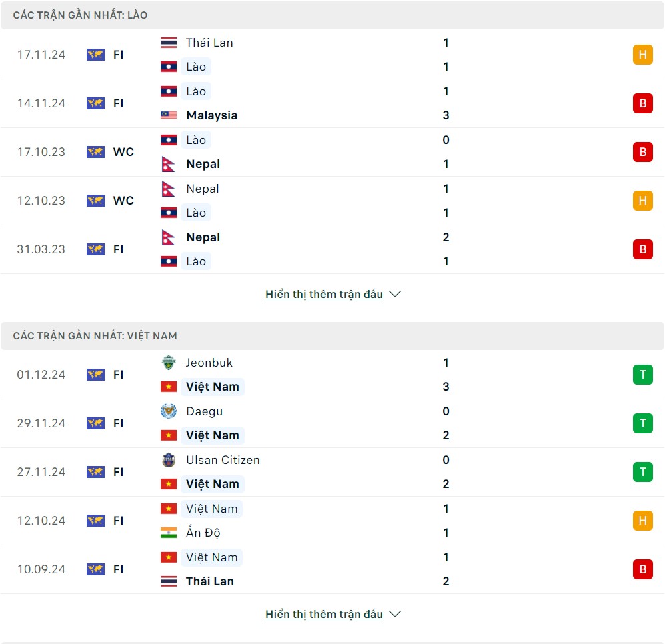Open 'Hiển thị thêm trận đấu' under Lào
Image resolution: width=665 pixels, height=644 pixels.
pyautogui.click(x=324, y=294)
